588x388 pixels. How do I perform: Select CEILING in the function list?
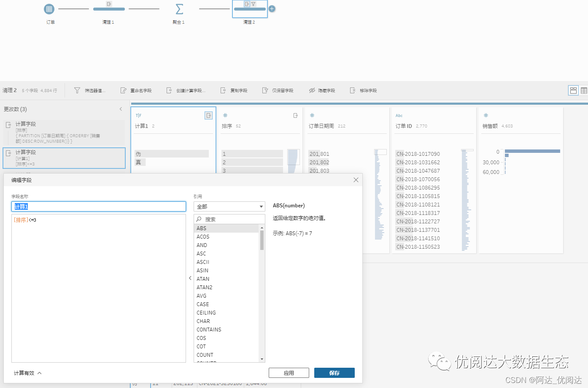click(x=227, y=312)
